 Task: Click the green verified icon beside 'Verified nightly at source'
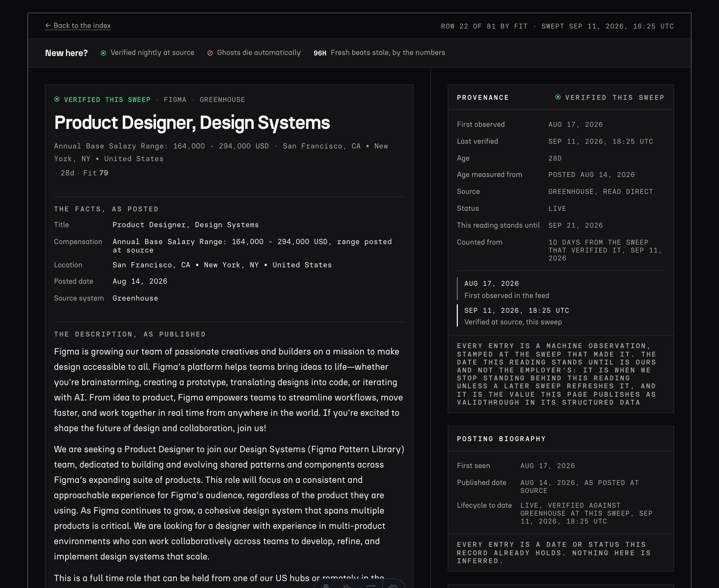click(103, 53)
